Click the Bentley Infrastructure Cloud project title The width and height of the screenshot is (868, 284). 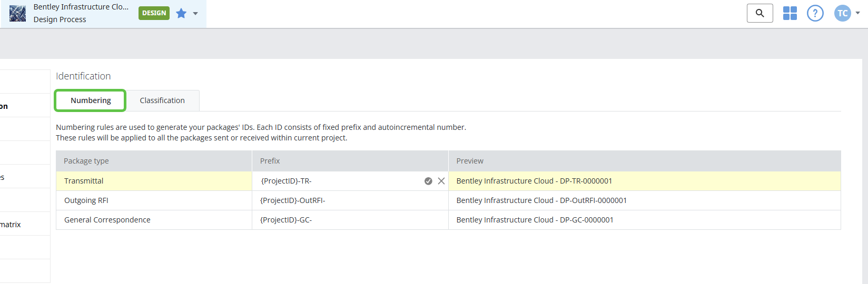[81, 7]
